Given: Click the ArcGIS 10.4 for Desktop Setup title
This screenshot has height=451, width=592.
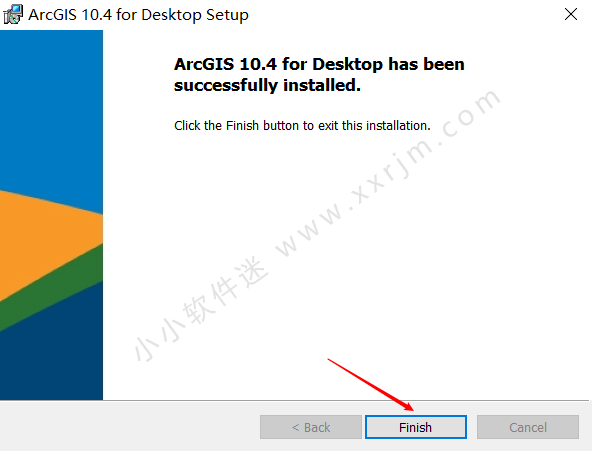Looking at the screenshot, I should (x=138, y=15).
